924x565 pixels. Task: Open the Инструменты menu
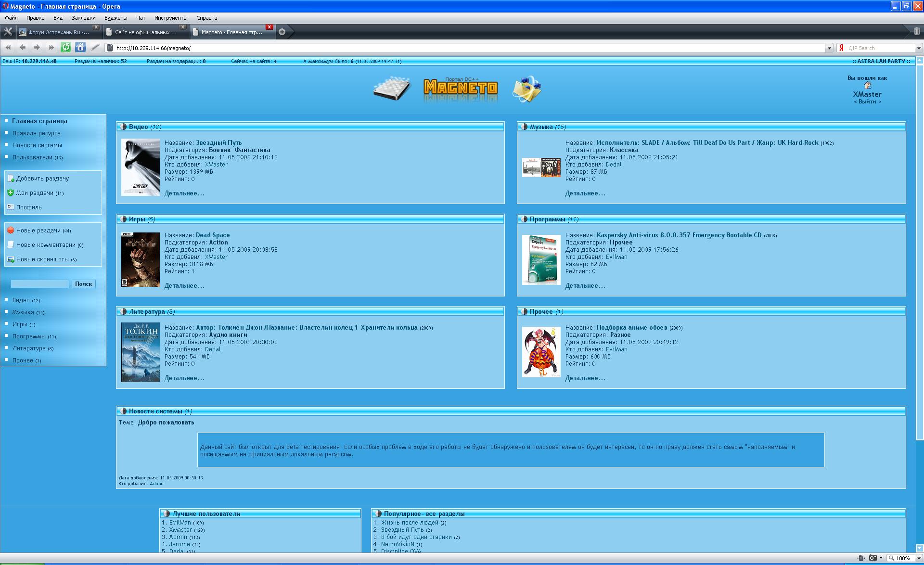[x=171, y=18]
